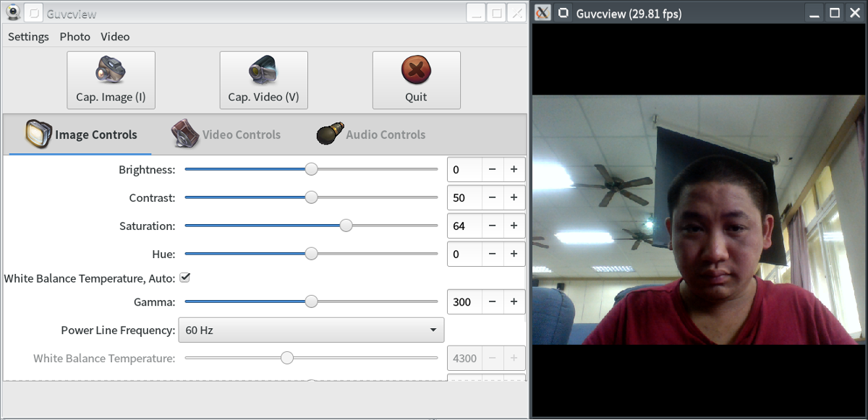Increase Hue with plus button

point(514,254)
